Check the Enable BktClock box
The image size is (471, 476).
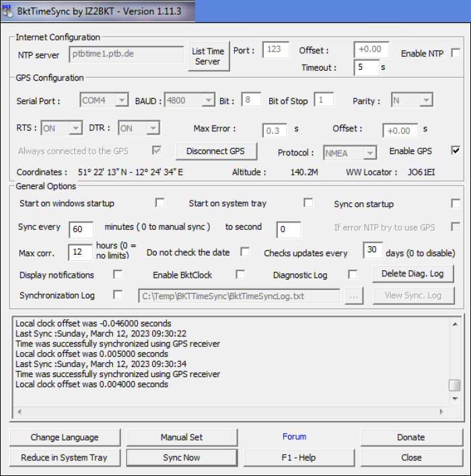(240, 274)
